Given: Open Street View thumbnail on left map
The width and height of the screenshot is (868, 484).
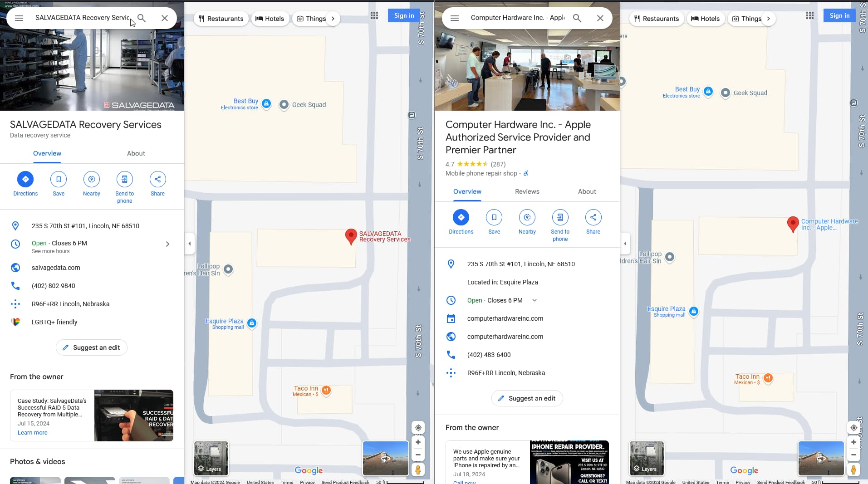Looking at the screenshot, I should [x=386, y=458].
